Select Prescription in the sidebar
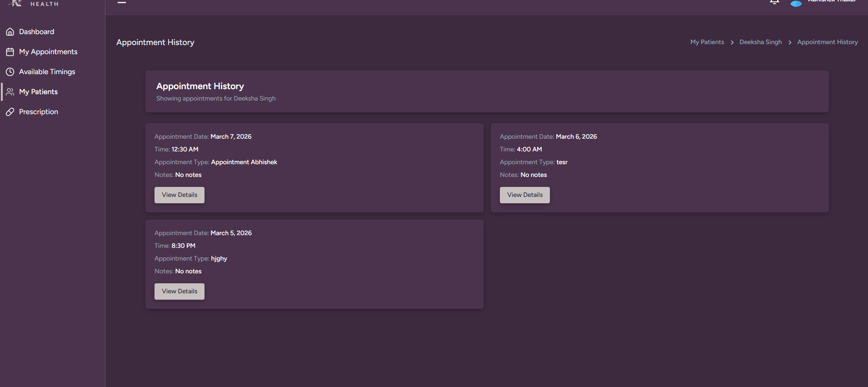The width and height of the screenshot is (868, 387). click(39, 112)
